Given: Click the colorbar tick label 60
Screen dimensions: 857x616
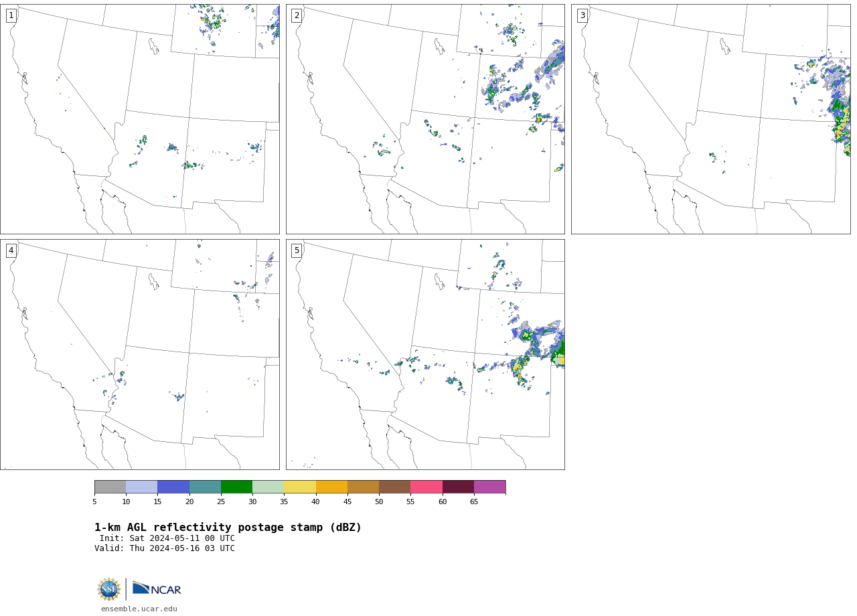Looking at the screenshot, I should (x=443, y=502).
